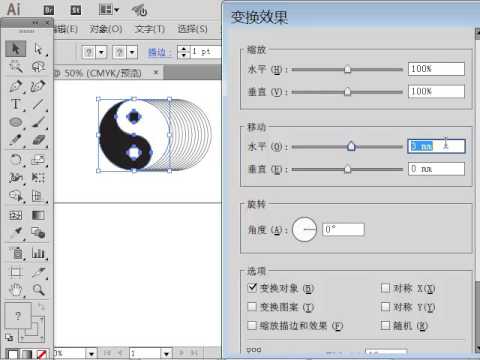Choose the Lasso tool
This screenshot has height=360, width=480.
click(38, 67)
